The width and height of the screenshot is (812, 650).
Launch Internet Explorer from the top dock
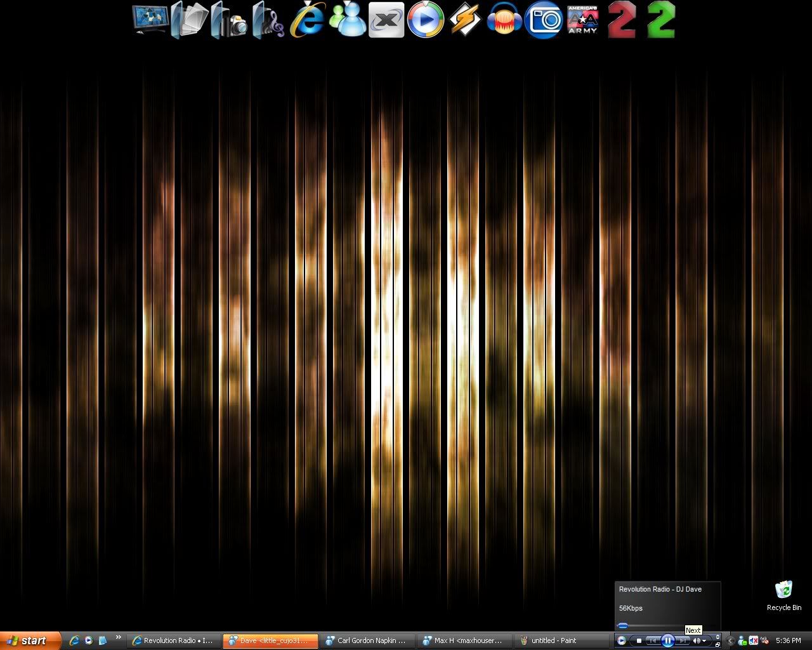coord(308,20)
